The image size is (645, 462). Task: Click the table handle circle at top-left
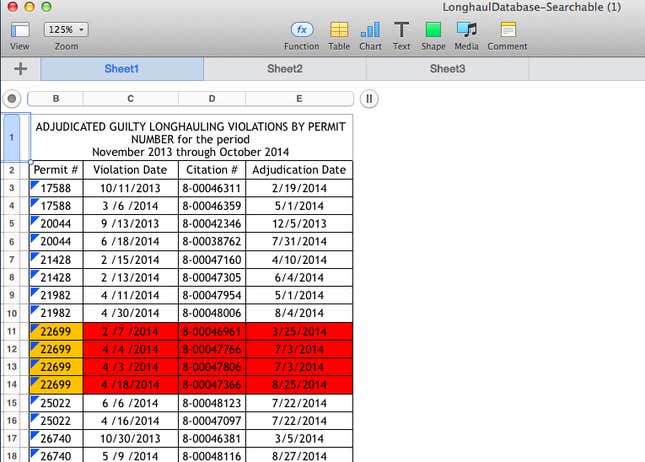[12, 99]
